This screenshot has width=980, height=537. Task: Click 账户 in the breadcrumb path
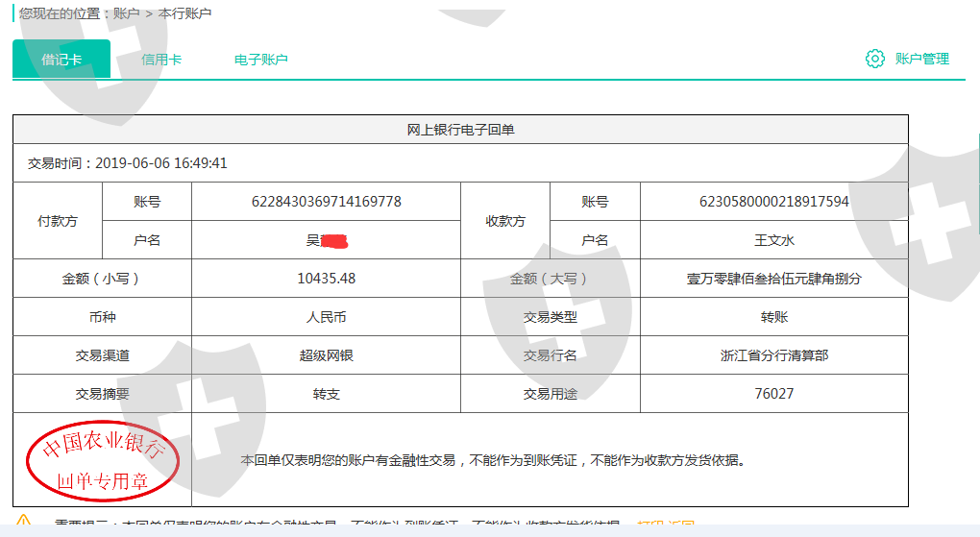[126, 13]
